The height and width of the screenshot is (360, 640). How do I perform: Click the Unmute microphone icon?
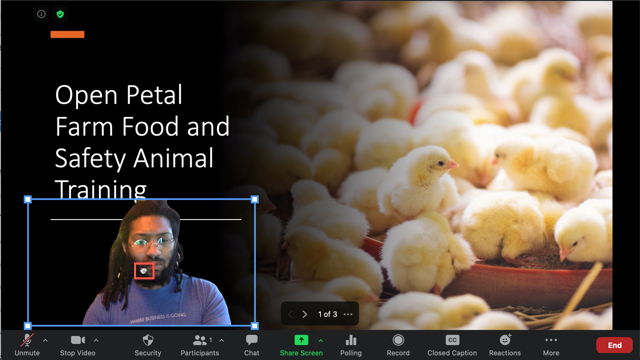click(27, 340)
